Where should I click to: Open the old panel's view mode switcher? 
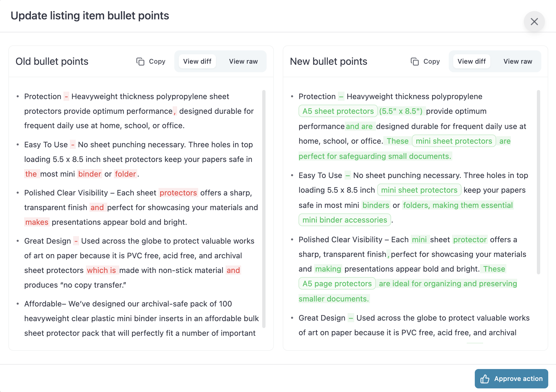pos(220,61)
